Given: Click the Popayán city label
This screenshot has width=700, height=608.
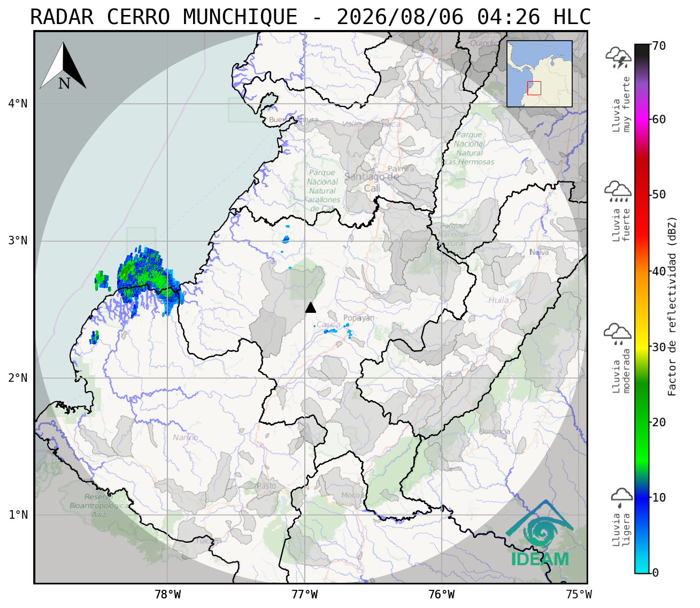Looking at the screenshot, I should 359,318.
